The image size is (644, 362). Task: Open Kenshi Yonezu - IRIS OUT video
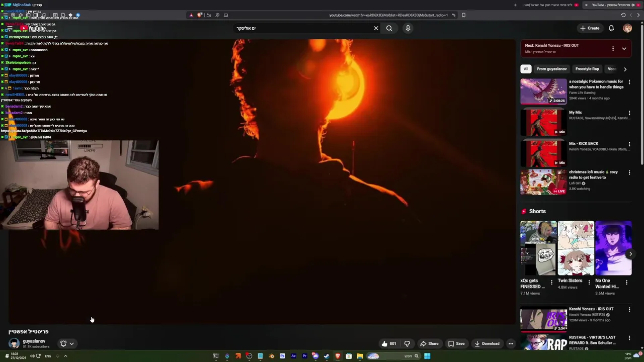[x=543, y=319]
